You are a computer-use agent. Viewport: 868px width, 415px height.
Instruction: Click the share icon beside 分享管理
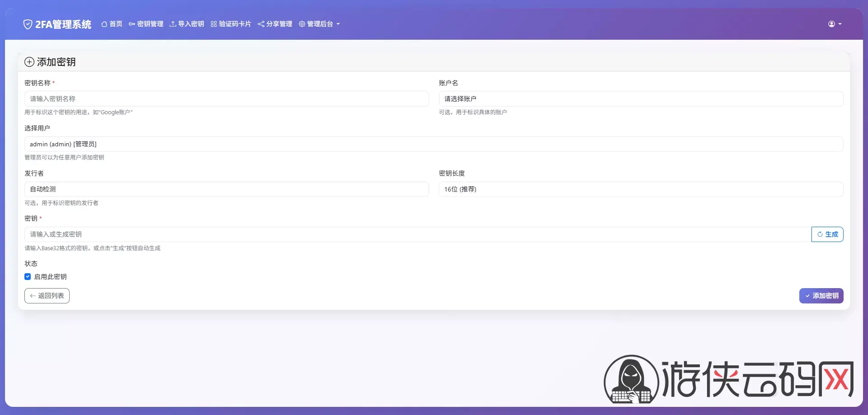[x=261, y=24]
